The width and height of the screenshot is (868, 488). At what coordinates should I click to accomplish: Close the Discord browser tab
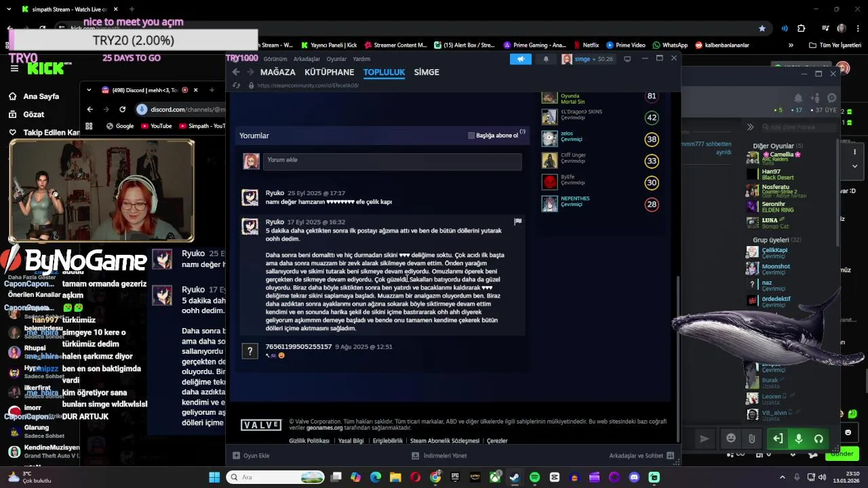click(x=195, y=90)
